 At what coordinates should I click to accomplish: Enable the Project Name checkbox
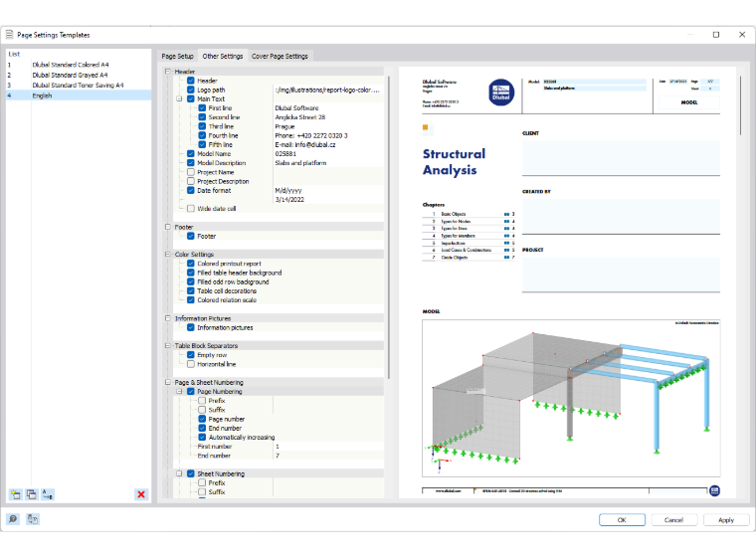coord(191,172)
